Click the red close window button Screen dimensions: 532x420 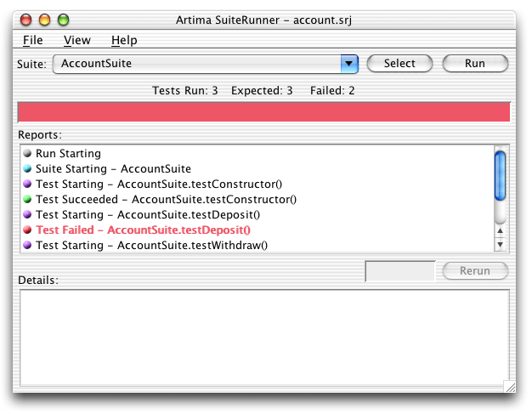25,20
